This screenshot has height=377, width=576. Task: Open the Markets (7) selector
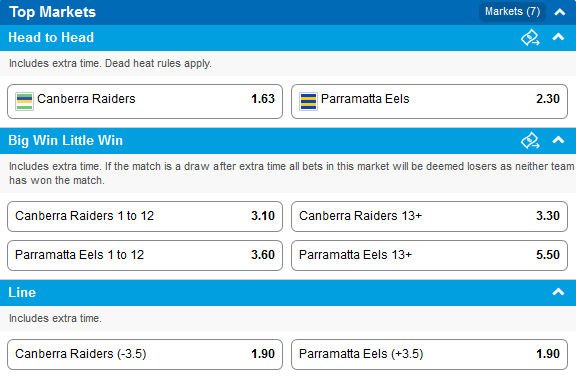click(x=512, y=12)
